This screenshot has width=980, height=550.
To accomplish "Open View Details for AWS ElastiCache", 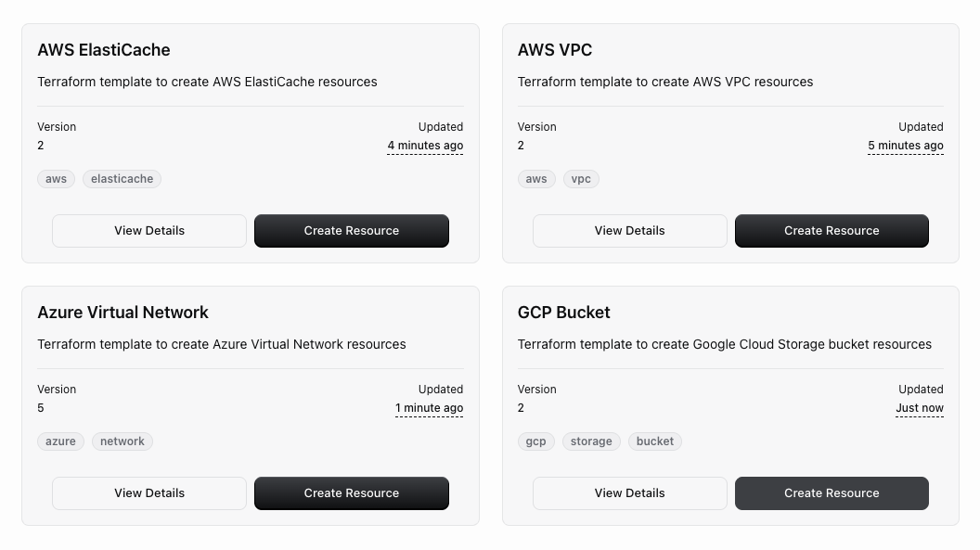I will (x=149, y=231).
